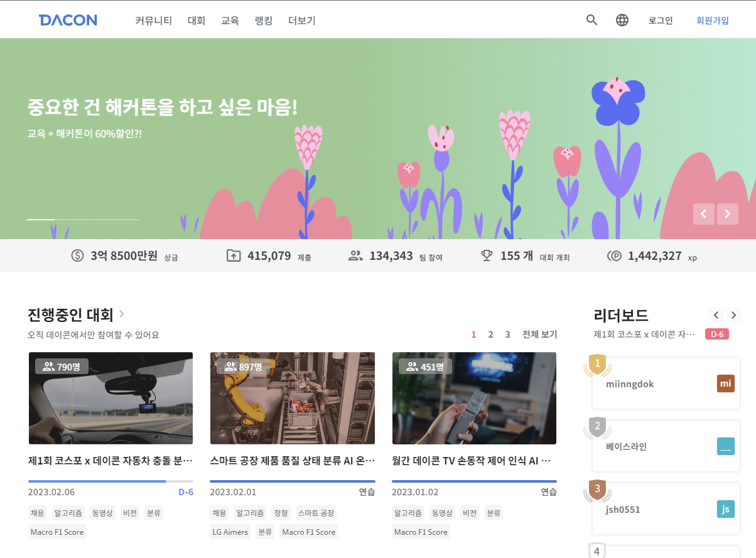Expand 진행중인 대회 with chevron arrow
The image size is (756, 558).
pyautogui.click(x=121, y=314)
